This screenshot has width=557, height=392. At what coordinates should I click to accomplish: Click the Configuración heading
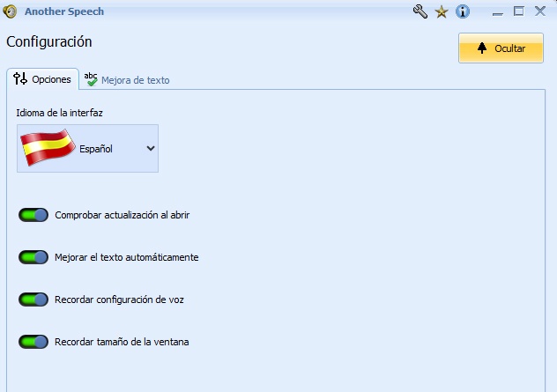click(49, 42)
